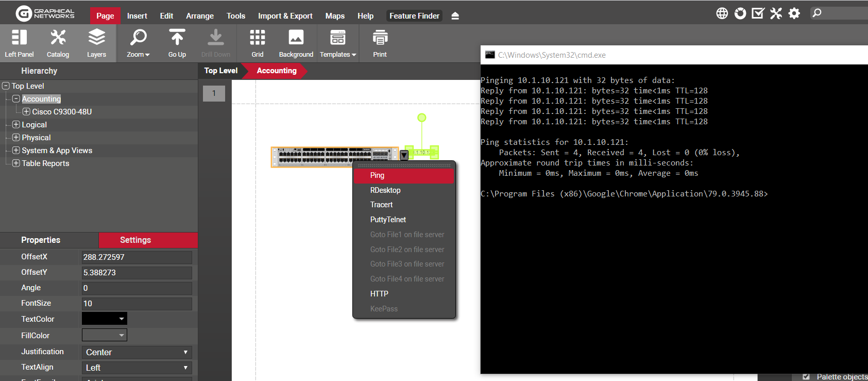Viewport: 868px width, 381px height.
Task: Click the Feature Finder button
Action: [414, 16]
